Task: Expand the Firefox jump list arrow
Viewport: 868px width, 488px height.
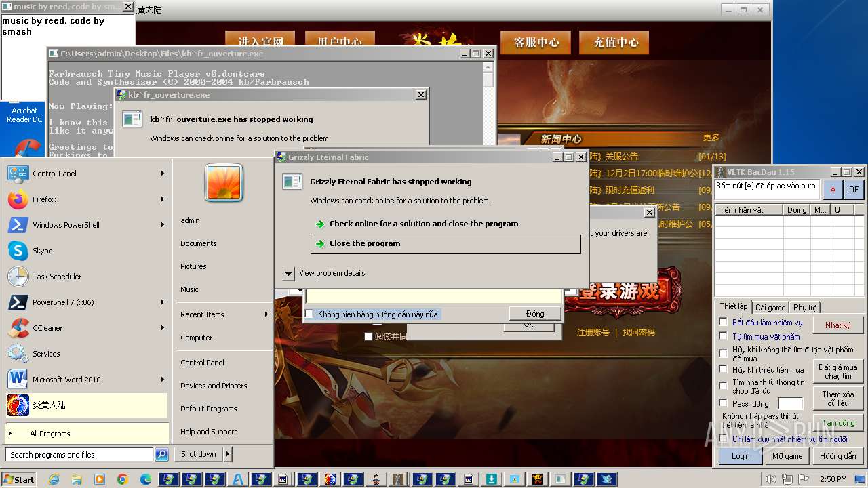Action: [163, 199]
